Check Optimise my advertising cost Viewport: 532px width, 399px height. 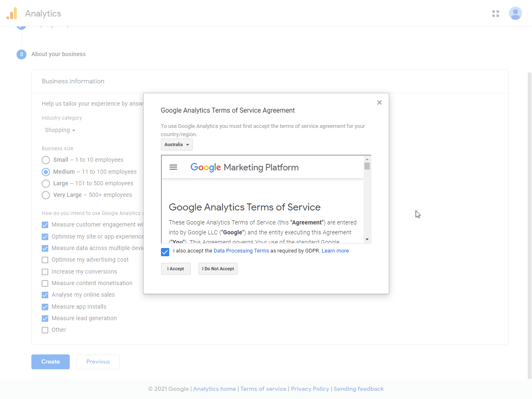[x=45, y=260]
